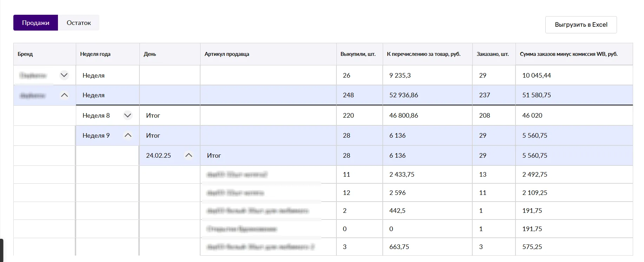Expand the Неделя 8 row chevron
The width and height of the screenshot is (644, 262).
tap(127, 116)
